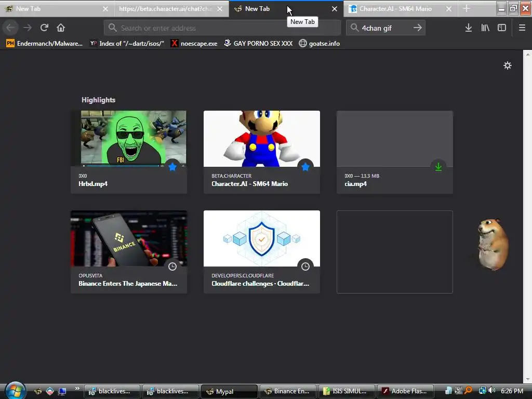Screen dimensions: 532x399
Task: Go forward with the forward arrow
Action: [x=28, y=28]
